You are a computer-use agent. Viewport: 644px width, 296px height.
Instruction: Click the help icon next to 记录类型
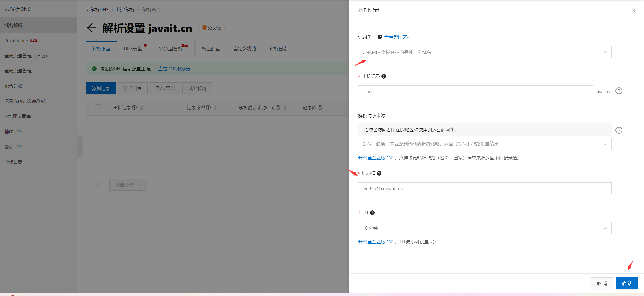click(380, 37)
